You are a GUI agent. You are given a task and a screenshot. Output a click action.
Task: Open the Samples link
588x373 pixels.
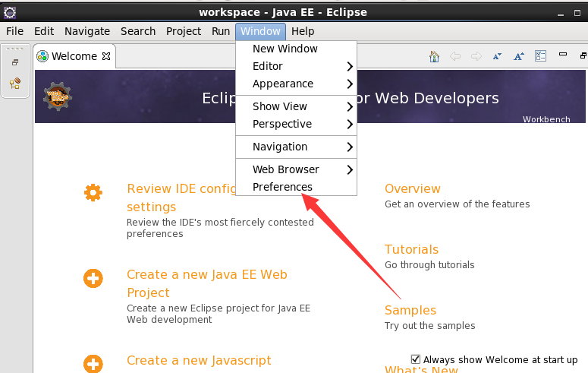tap(410, 310)
